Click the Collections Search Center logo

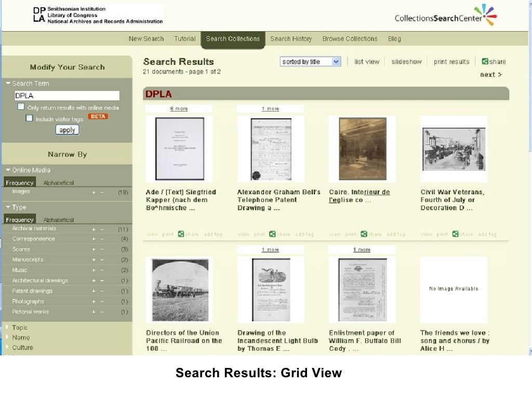pyautogui.click(x=445, y=16)
